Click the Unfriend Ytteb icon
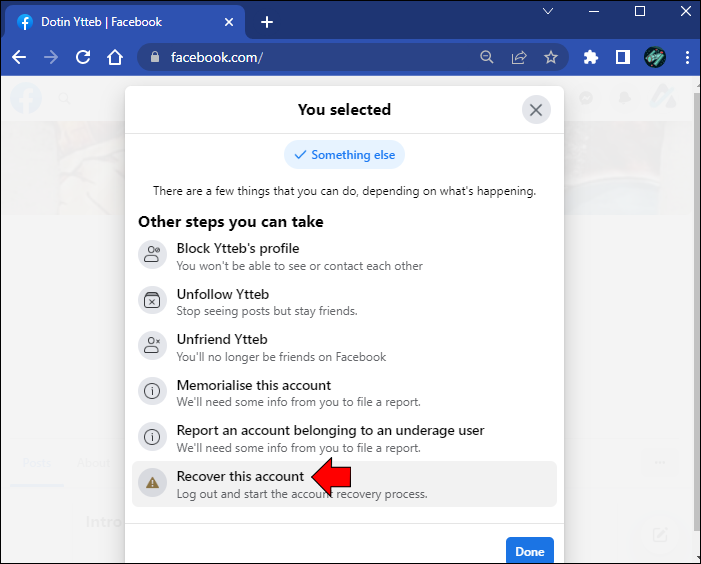The image size is (701, 564). tap(152, 346)
